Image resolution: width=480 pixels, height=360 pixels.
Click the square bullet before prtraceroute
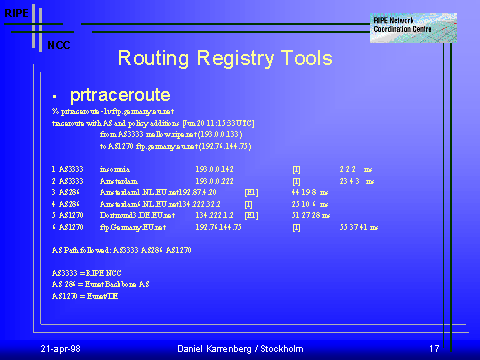(55, 97)
